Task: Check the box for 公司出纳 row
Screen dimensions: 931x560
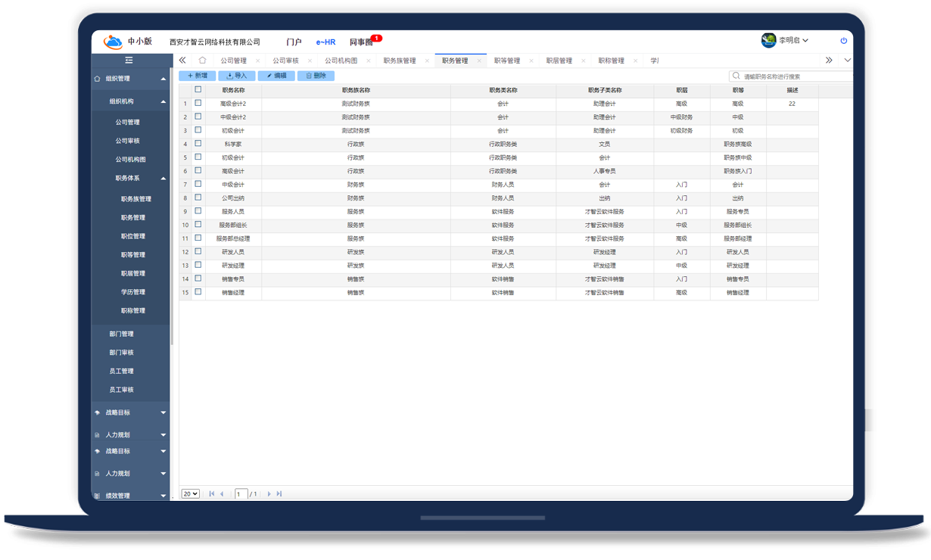Action: (198, 198)
